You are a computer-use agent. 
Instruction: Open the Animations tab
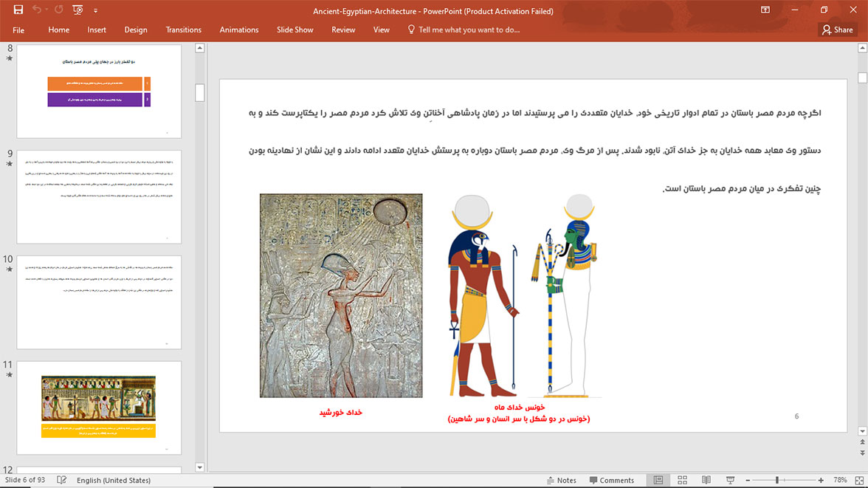239,30
